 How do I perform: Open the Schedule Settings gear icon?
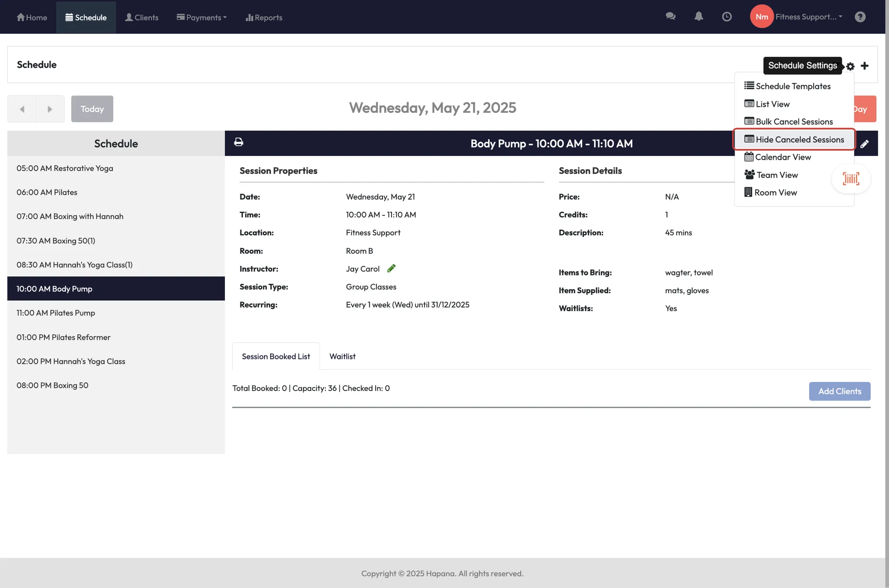pyautogui.click(x=850, y=66)
